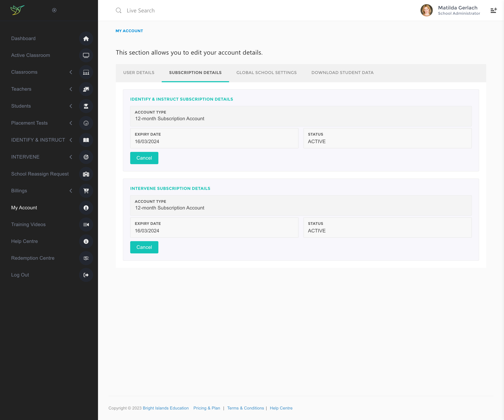Switch to the User Details tab

pos(139,73)
